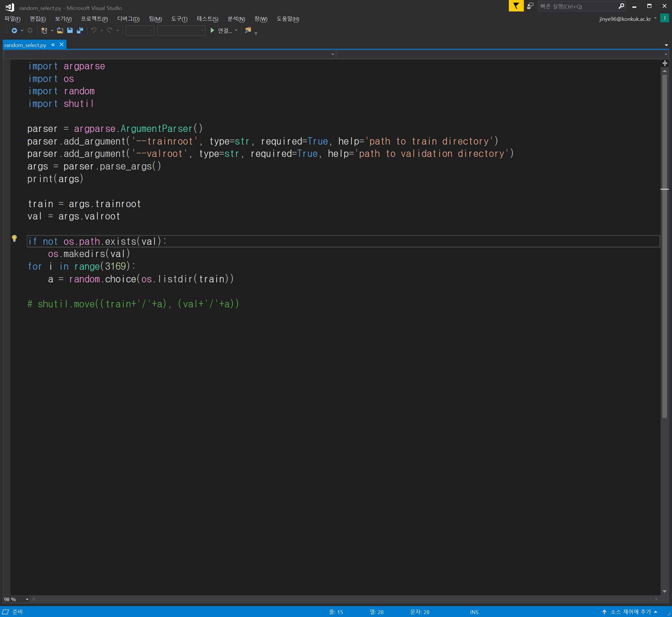672x617 pixels.
Task: Open the 디버그(D) menu
Action: coord(128,19)
